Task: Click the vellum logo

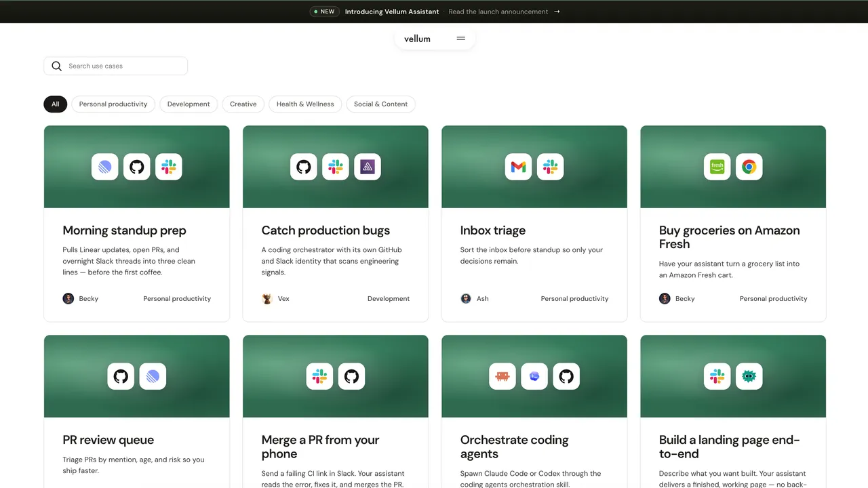Action: [x=417, y=39]
